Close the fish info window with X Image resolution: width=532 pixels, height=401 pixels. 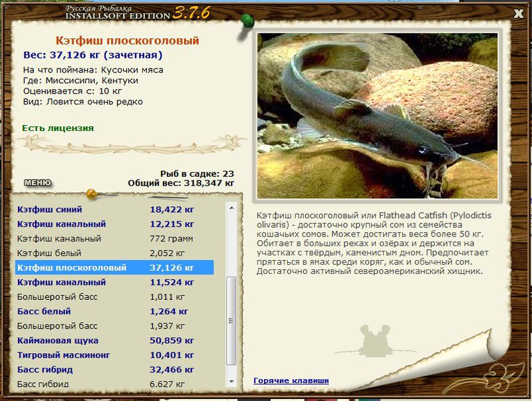[518, 13]
